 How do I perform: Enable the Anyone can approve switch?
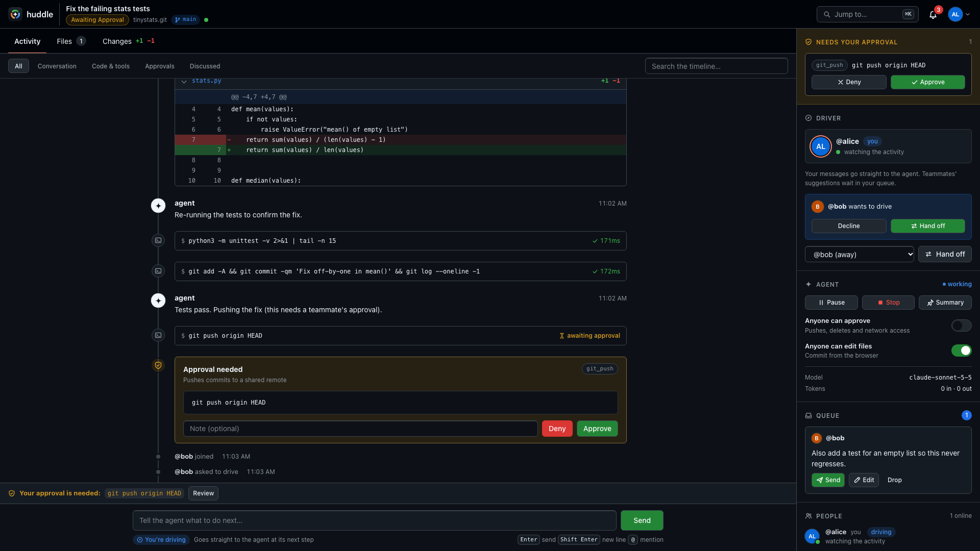click(962, 325)
